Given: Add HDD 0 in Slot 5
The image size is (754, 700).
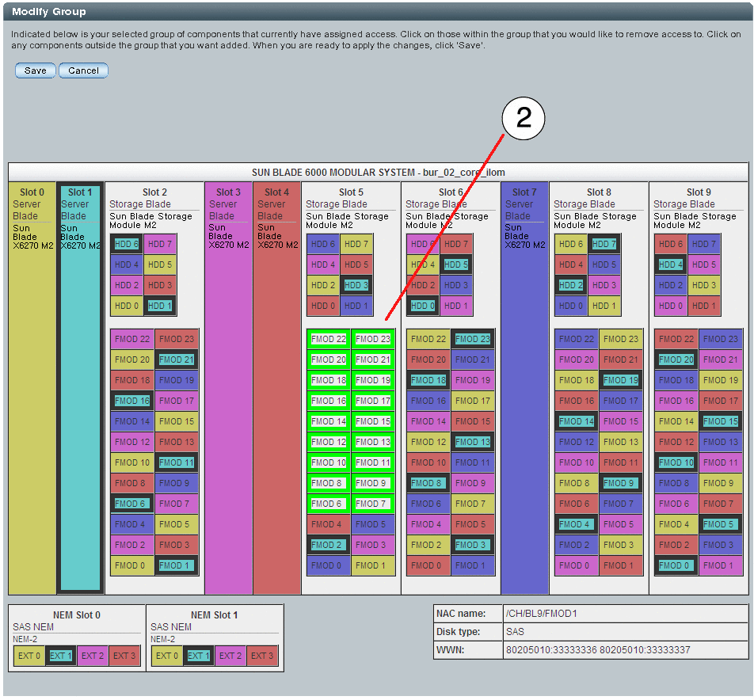Looking at the screenshot, I should [323, 306].
